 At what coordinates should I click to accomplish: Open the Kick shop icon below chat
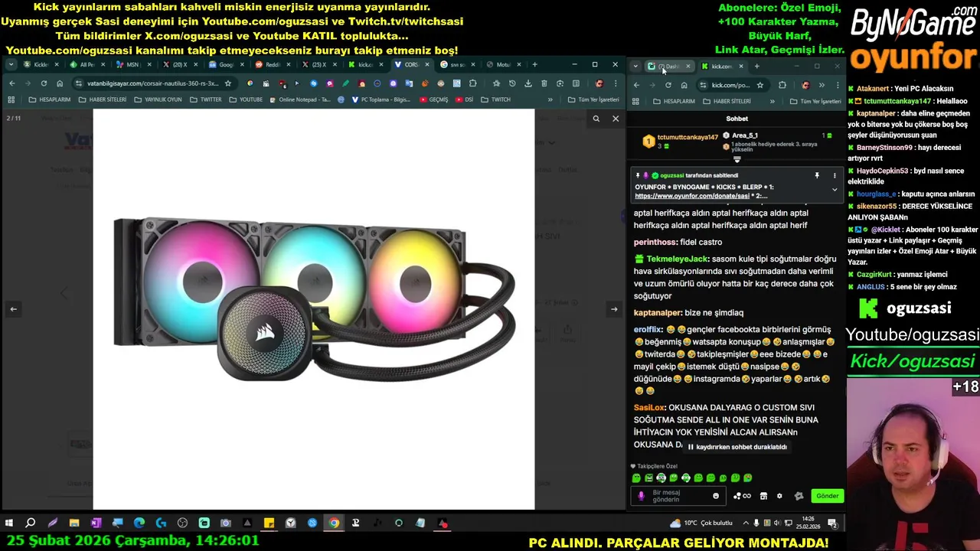tap(763, 496)
